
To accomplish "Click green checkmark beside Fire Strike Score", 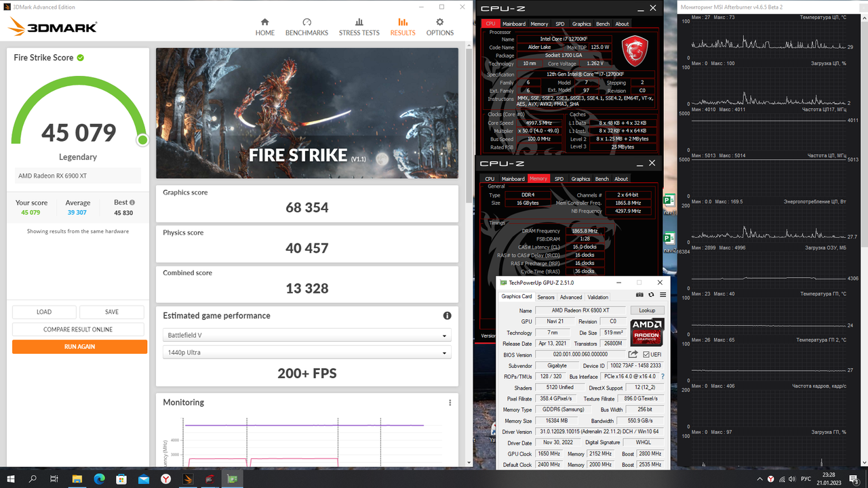I will [x=81, y=58].
